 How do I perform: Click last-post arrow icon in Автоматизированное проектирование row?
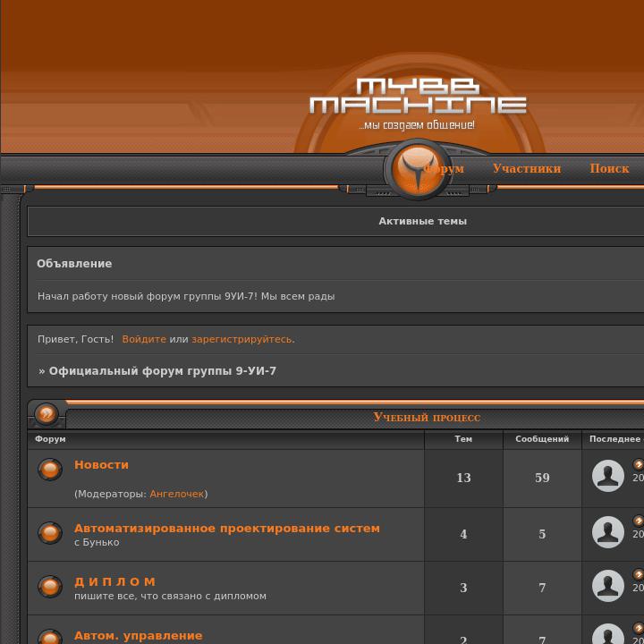(639, 521)
